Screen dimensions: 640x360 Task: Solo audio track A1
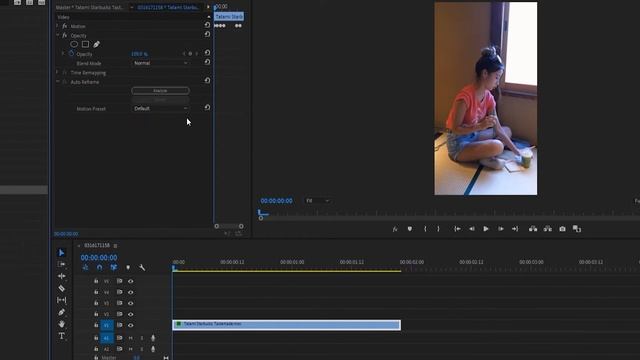tap(142, 338)
